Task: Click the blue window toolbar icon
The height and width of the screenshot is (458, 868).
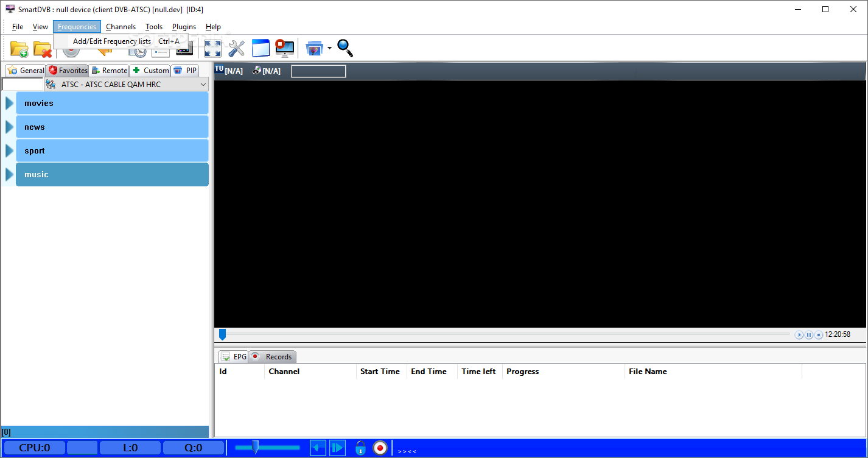Action: point(261,48)
